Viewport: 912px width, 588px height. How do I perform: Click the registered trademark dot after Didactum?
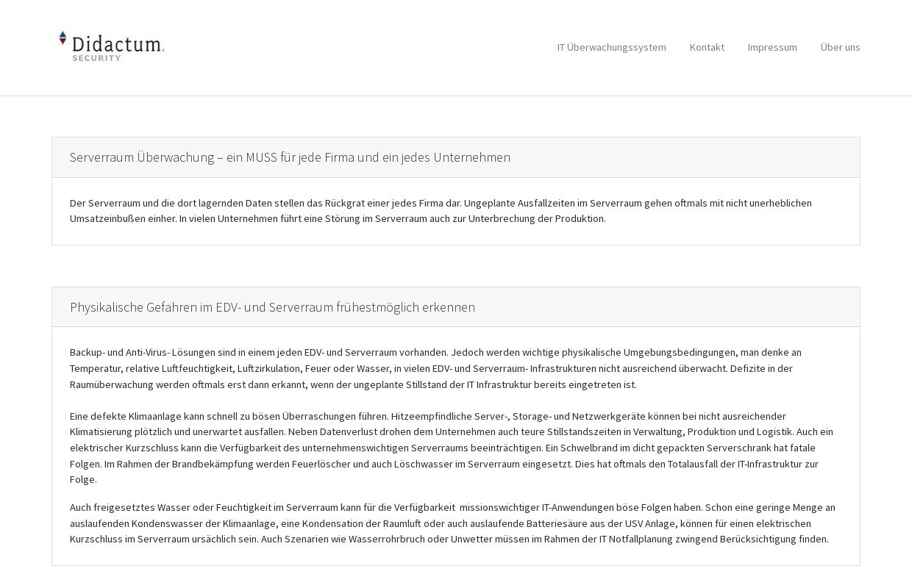click(x=163, y=49)
